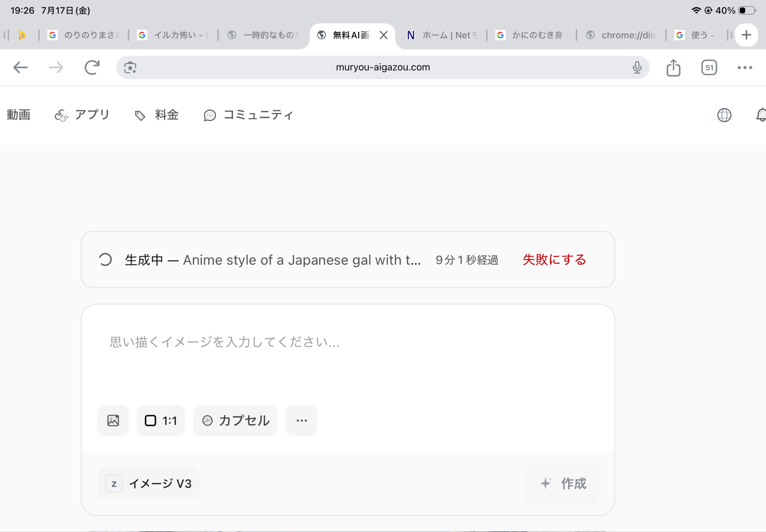Screen dimensions: 766x532
Task: Open the 1:1 aspect ratio selector
Action: point(161,421)
